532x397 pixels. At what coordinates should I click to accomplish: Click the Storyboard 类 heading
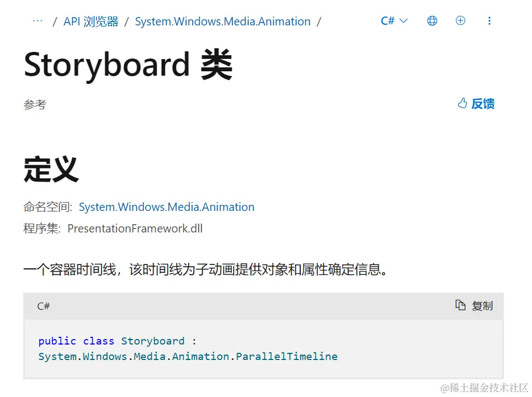point(128,65)
